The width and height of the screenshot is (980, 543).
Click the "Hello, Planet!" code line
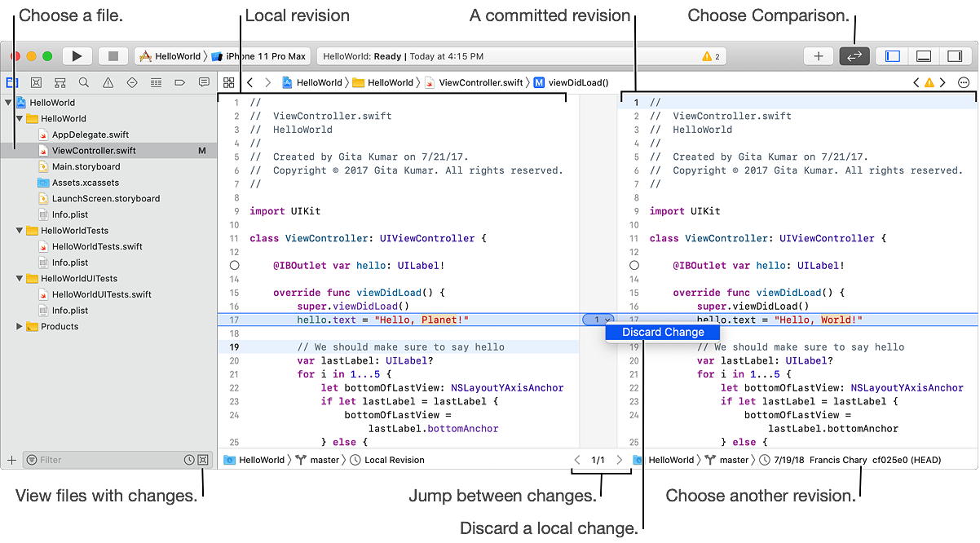pyautogui.click(x=383, y=320)
